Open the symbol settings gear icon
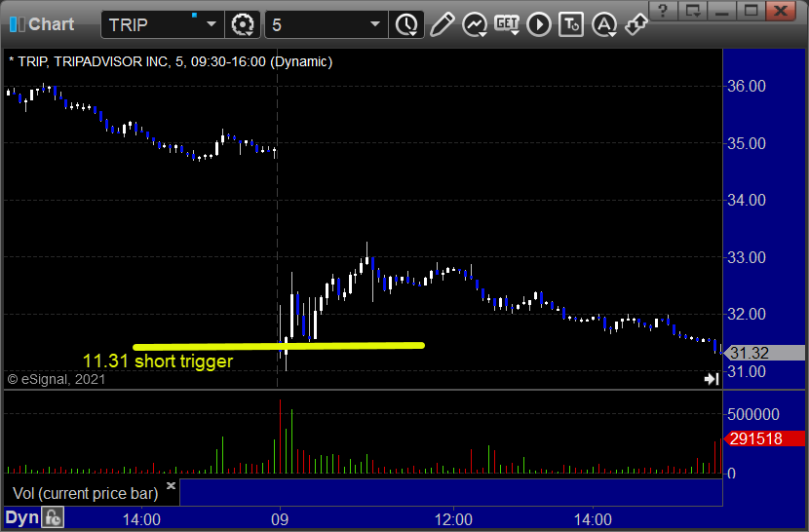Screen dimensions: 809x532 tap(243, 24)
